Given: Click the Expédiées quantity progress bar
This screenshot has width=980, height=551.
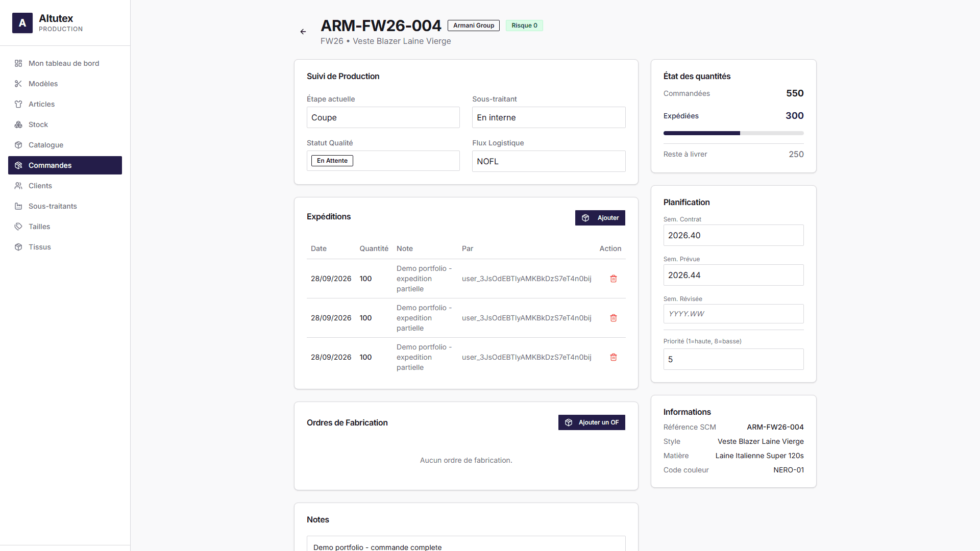Looking at the screenshot, I should click(733, 133).
